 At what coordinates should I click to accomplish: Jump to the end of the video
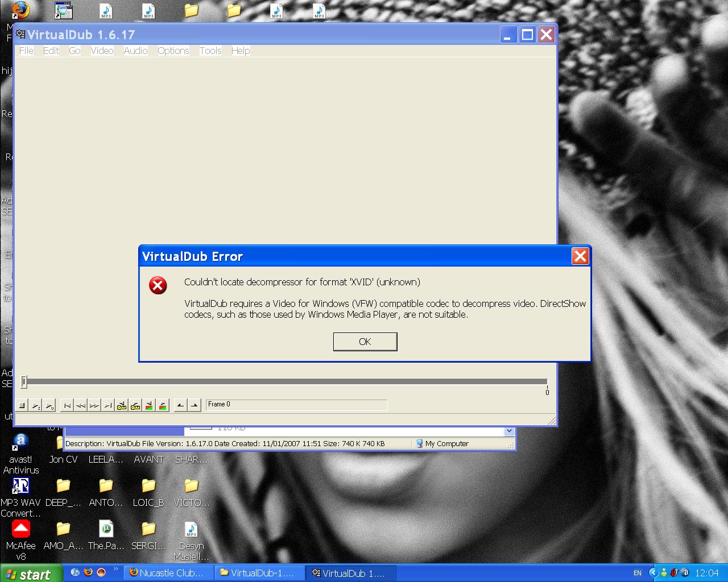coord(108,405)
